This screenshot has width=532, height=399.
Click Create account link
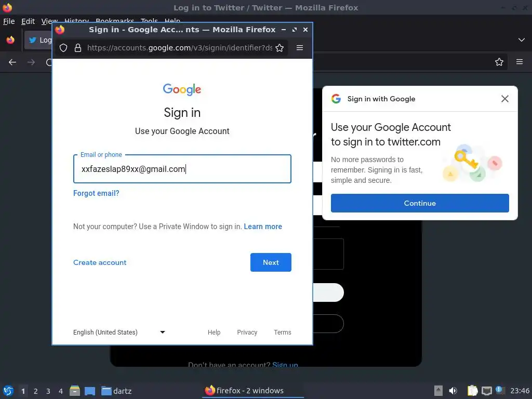click(x=100, y=262)
